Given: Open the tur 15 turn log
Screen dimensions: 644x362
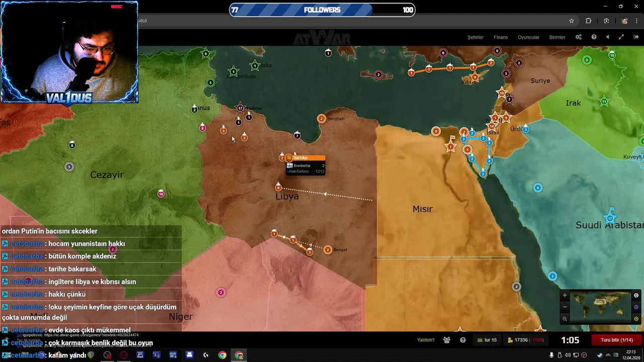Looking at the screenshot, I should point(487,340).
